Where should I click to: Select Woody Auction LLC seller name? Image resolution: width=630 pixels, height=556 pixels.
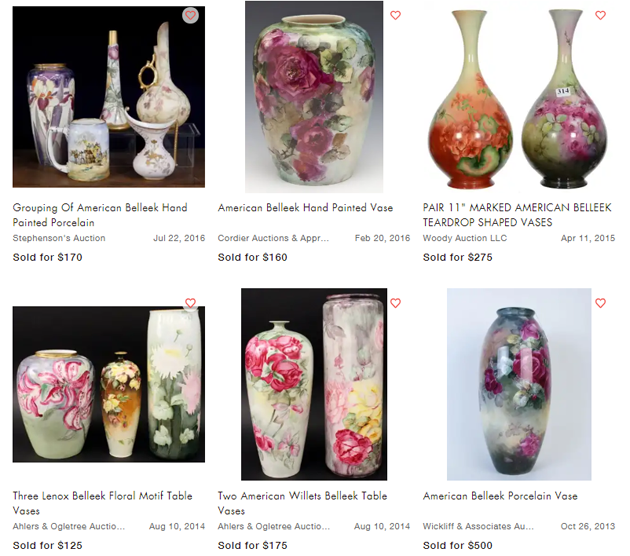[465, 238]
